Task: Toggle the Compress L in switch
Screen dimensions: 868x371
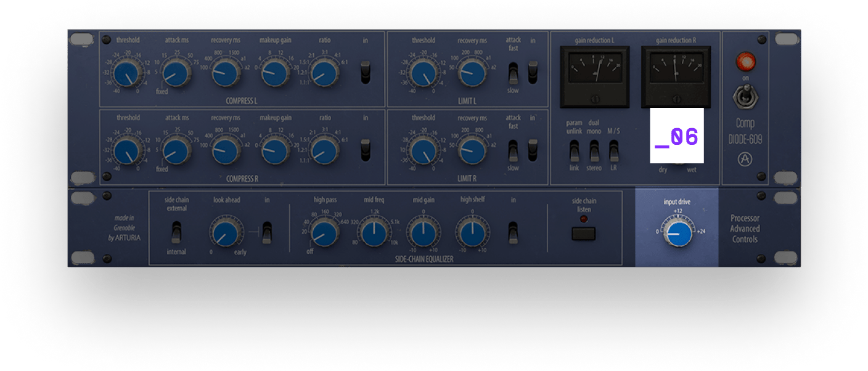Action: coord(366,72)
